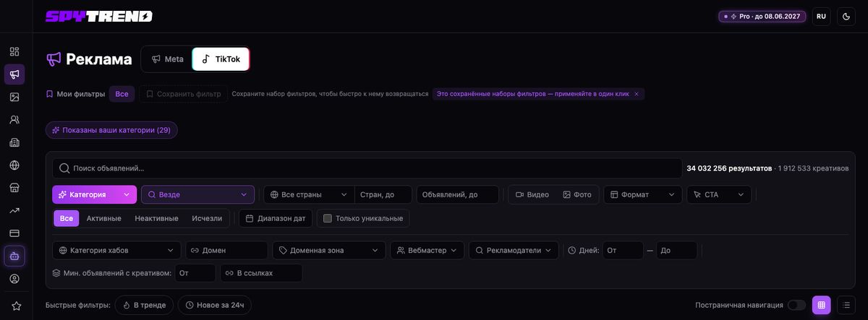The height and width of the screenshot is (320, 868).
Task: Open the store icon in sidebar
Action: 14,188
